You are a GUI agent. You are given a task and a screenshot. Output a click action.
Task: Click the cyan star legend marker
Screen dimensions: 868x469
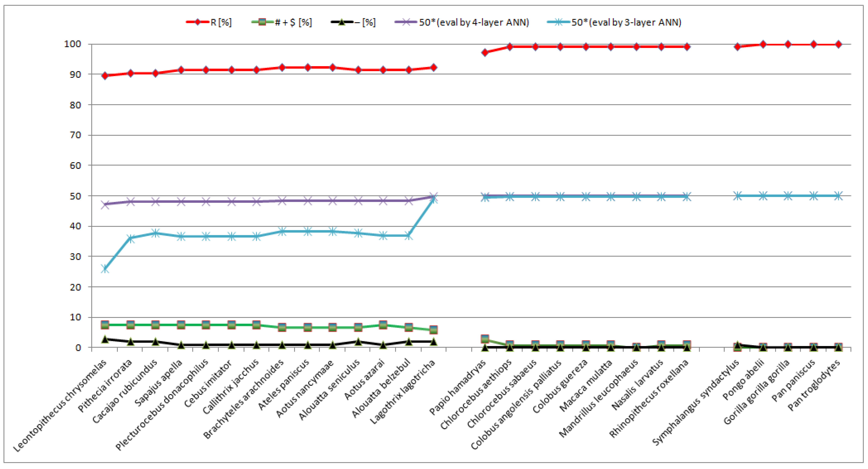[x=559, y=22]
